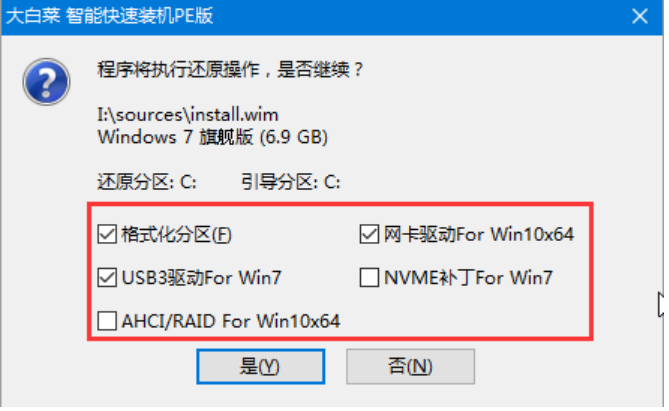669x411 pixels.
Task: Tick the AHCI/RAID For Win10x64 checkbox
Action: point(107,321)
